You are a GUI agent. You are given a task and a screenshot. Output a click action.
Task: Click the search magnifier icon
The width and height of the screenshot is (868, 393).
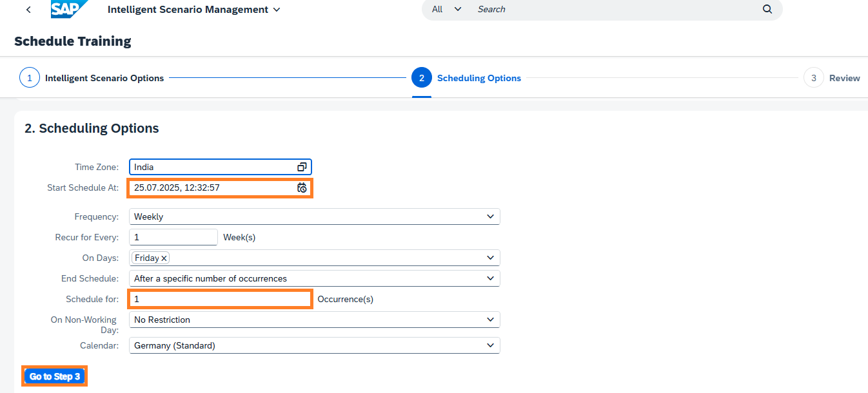pyautogui.click(x=767, y=9)
